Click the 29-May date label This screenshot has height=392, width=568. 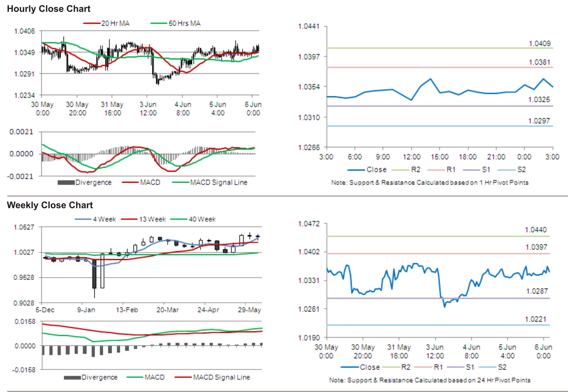click(249, 310)
